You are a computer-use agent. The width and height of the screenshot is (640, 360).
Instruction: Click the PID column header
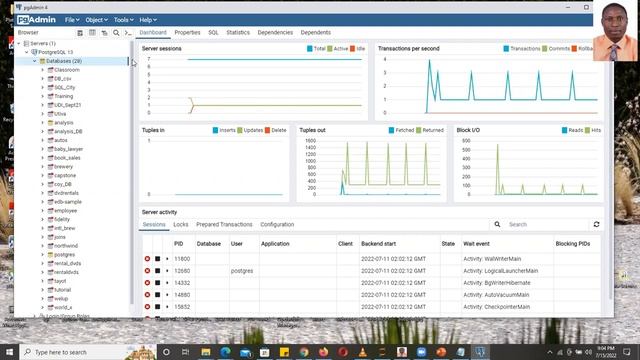click(178, 244)
